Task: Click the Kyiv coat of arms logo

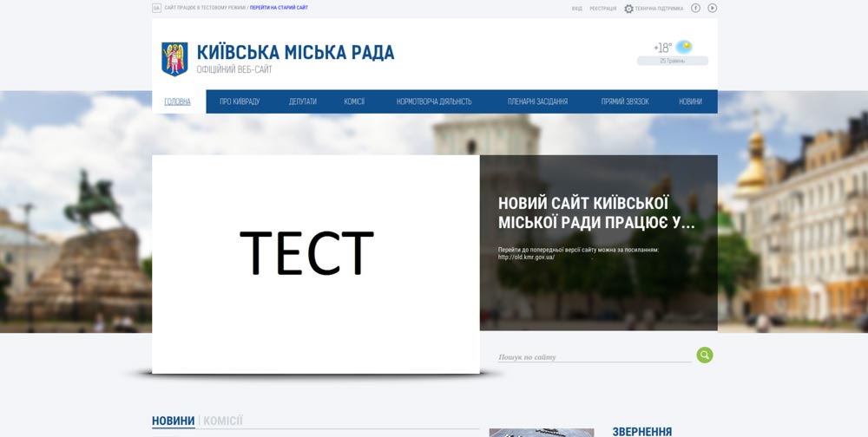Action: [x=174, y=59]
